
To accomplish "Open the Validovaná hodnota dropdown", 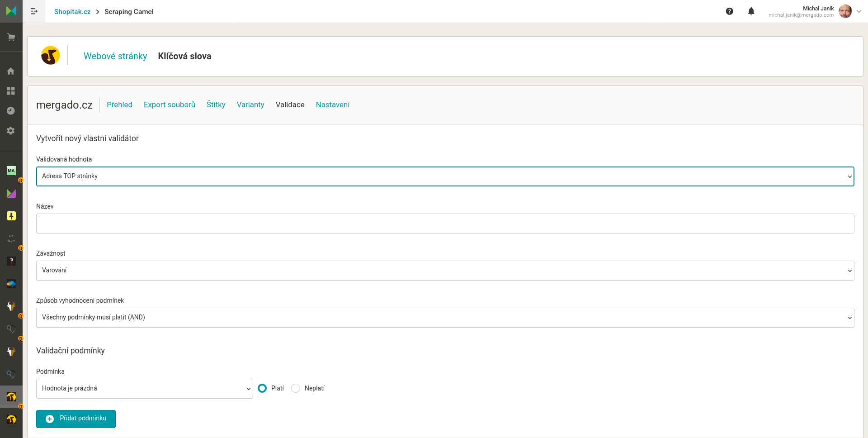I will pyautogui.click(x=445, y=176).
